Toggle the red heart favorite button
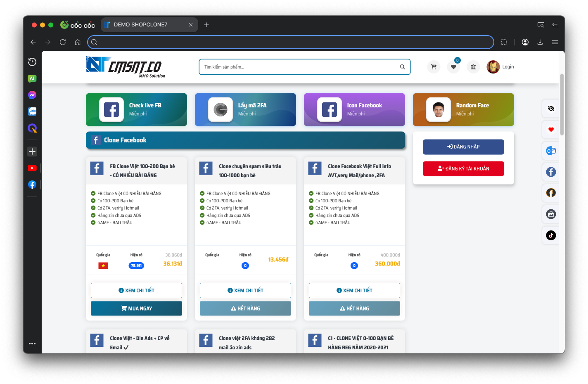 (x=551, y=130)
